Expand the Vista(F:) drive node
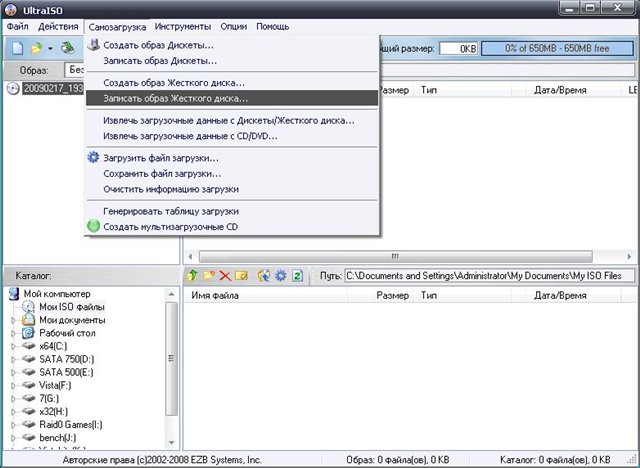640x468 pixels. coord(13,386)
